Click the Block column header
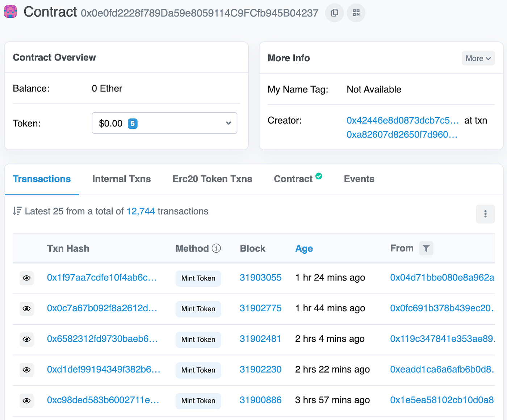This screenshot has width=507, height=420. 253,249
